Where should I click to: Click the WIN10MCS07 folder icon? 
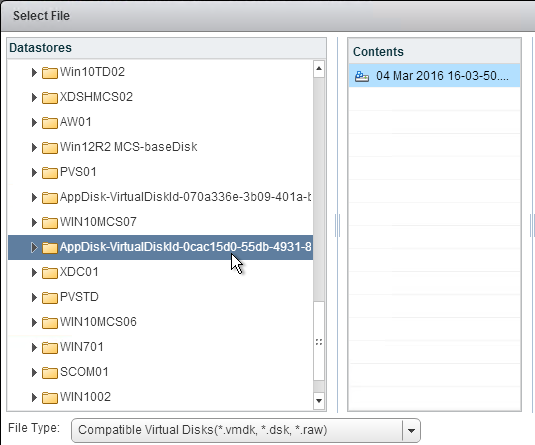(x=49, y=222)
